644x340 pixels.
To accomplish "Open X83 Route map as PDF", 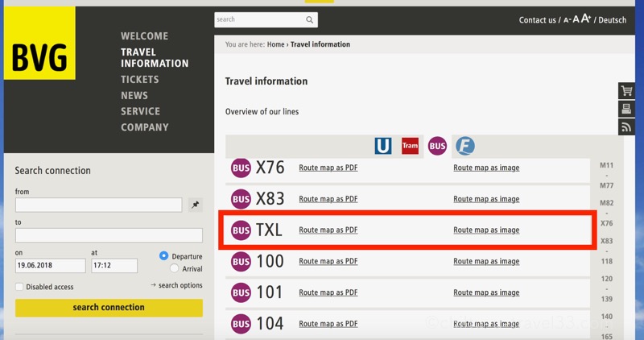I will coord(328,199).
